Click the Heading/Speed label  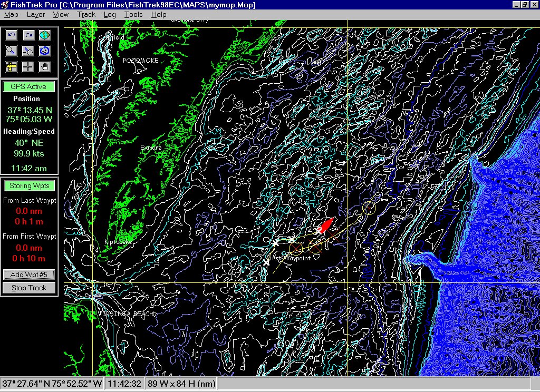coord(29,132)
